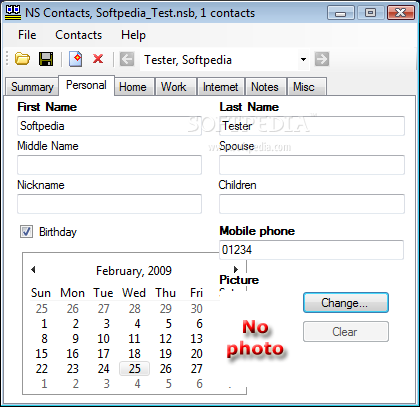Click the NS Contacts app icon in title bar
This screenshot has width=420, height=407.
point(13,12)
